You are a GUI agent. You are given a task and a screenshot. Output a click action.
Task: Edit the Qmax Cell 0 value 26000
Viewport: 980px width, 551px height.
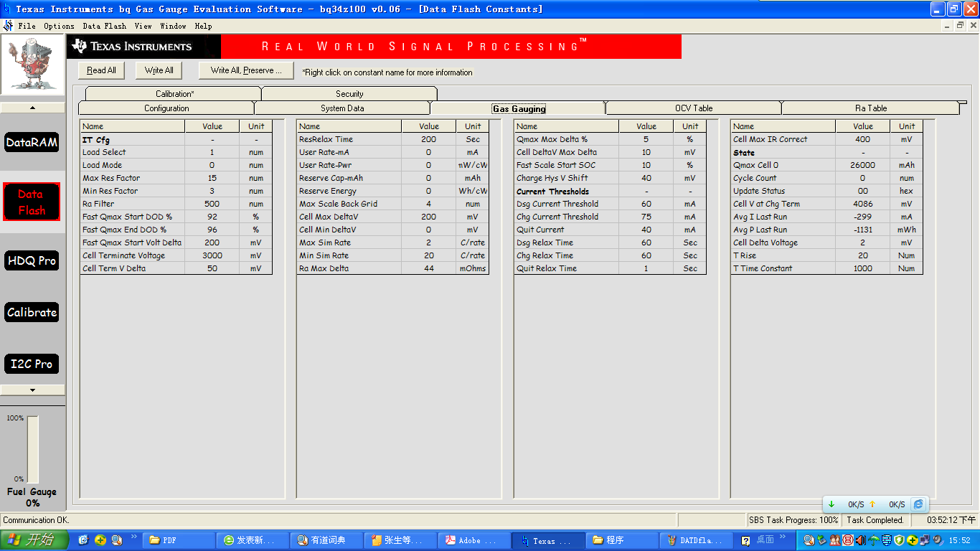click(863, 165)
